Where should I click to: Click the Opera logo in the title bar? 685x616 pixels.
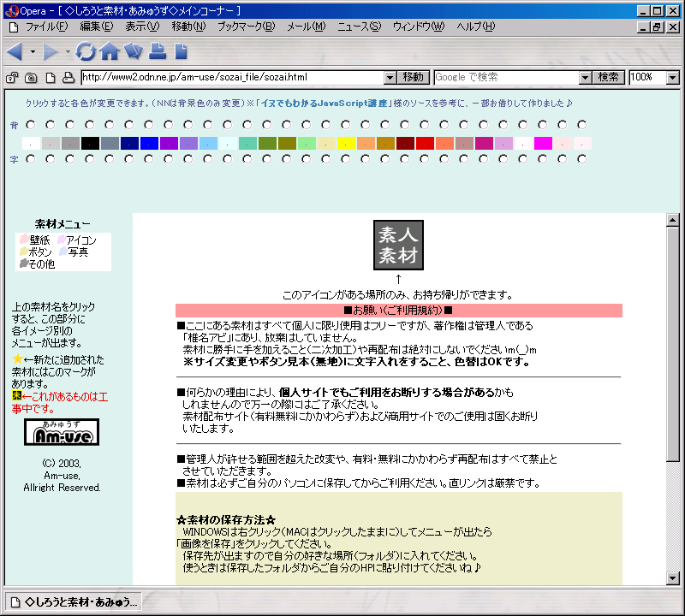[12, 10]
